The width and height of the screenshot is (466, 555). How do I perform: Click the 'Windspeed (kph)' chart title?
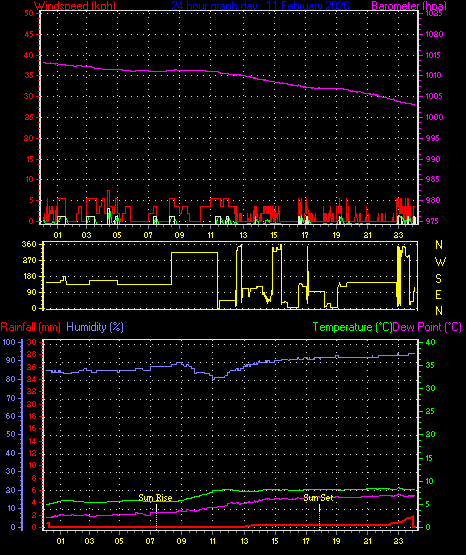point(75,6)
